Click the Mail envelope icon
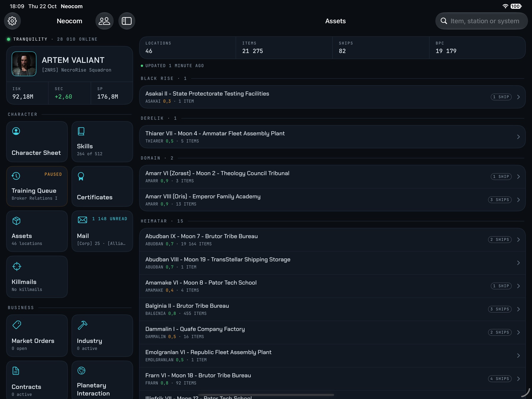The image size is (532, 399). tap(82, 220)
